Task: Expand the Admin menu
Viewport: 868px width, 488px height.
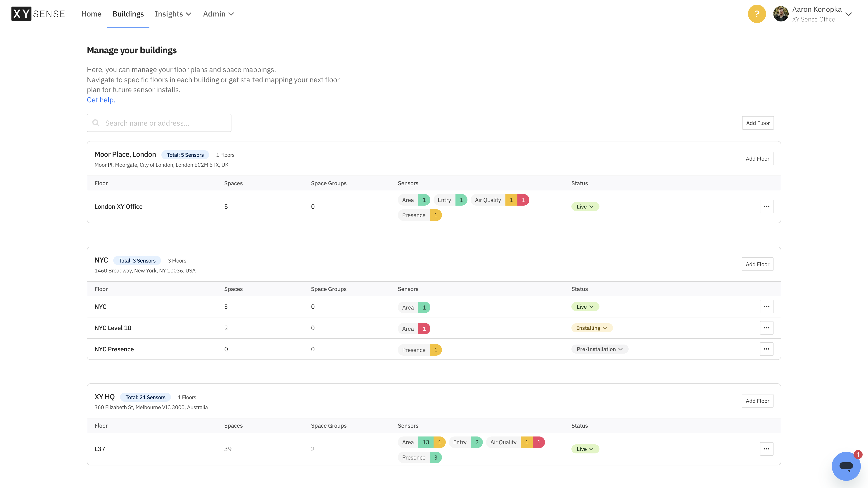Action: click(x=218, y=14)
